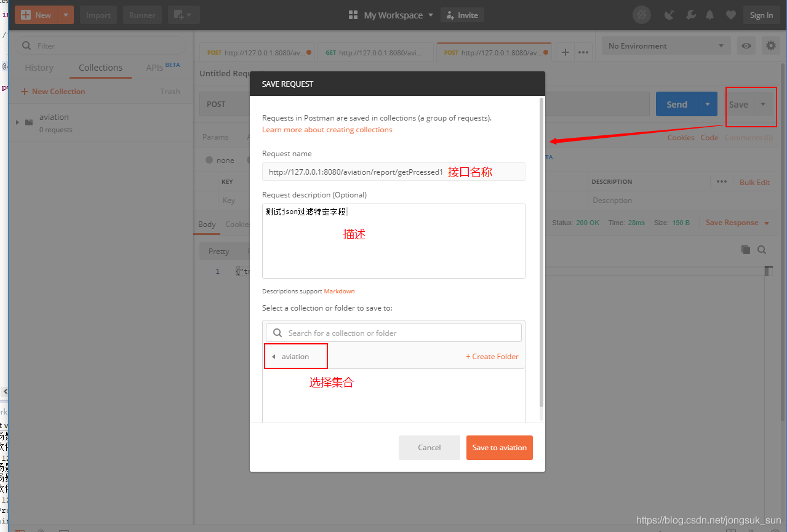
Task: Click the sync status icon
Action: tap(642, 15)
